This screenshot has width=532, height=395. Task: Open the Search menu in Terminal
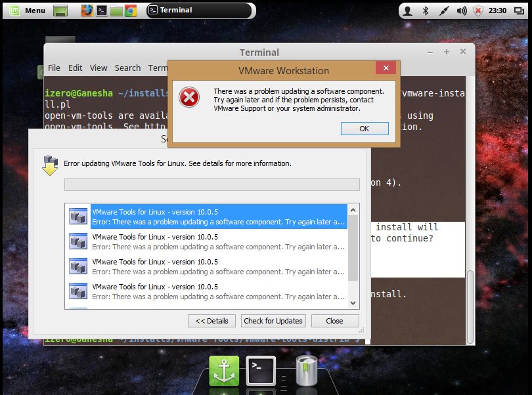pyautogui.click(x=127, y=68)
